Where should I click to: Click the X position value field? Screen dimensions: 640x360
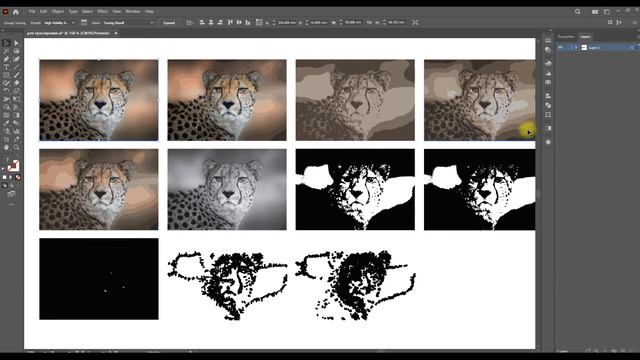click(287, 23)
